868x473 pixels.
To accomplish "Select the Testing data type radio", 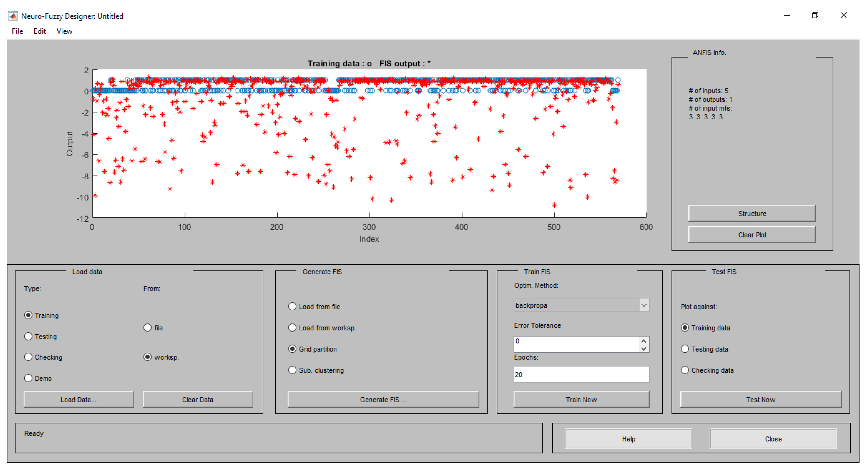I will pos(29,336).
